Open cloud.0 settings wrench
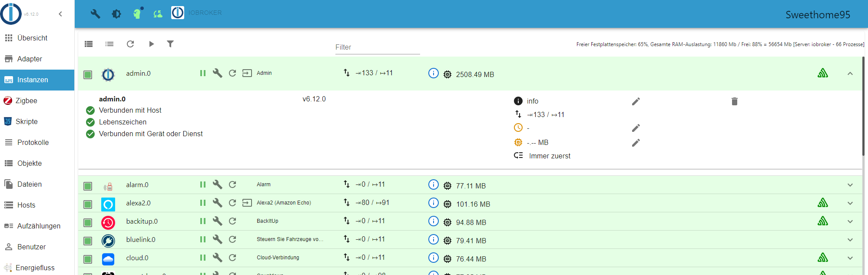 [x=218, y=258]
